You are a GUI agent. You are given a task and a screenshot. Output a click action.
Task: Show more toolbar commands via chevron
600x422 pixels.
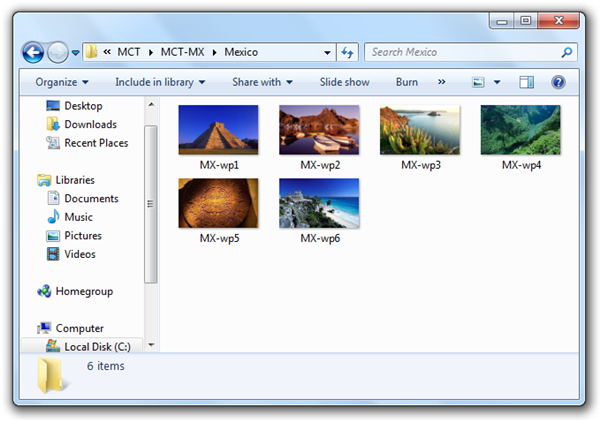[x=441, y=82]
